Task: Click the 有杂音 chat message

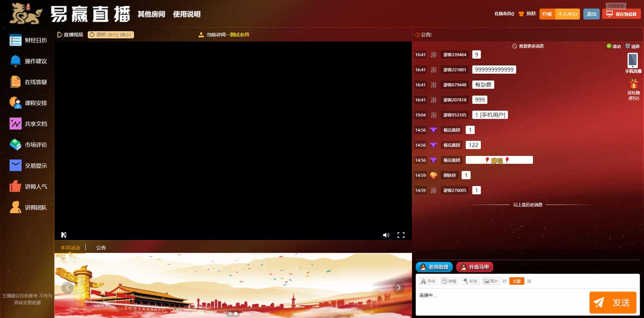Action: (483, 85)
